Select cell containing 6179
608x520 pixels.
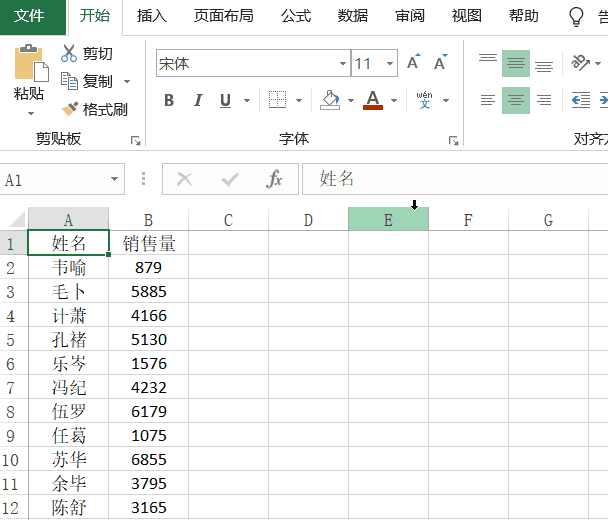(149, 411)
